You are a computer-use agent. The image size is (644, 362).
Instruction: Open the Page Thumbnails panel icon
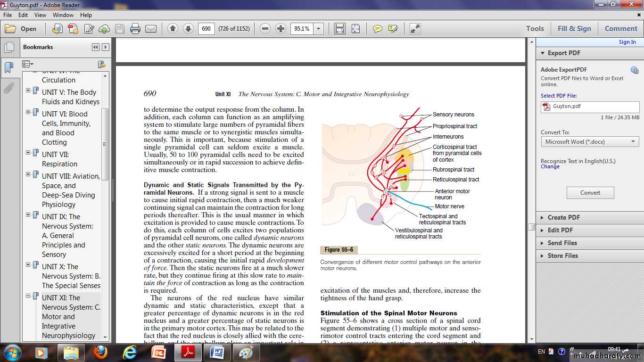(x=8, y=47)
